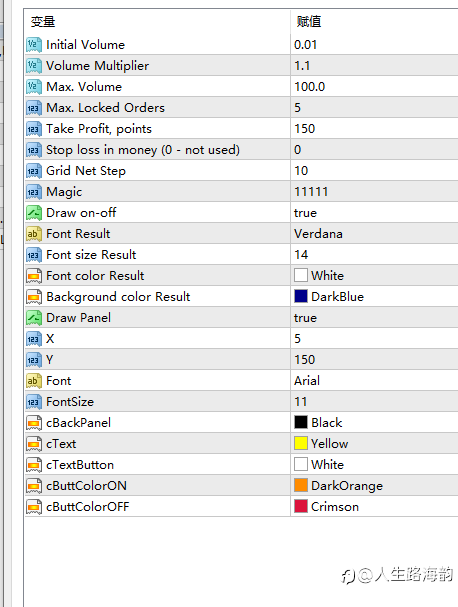Select the Initial Volume value 0.01
Screen dimensions: 458x607
[x=305, y=45]
